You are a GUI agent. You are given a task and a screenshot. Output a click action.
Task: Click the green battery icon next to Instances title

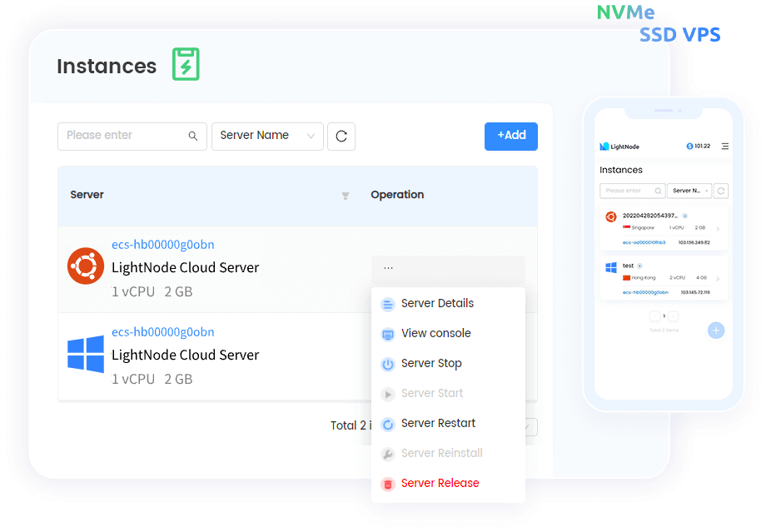point(185,65)
